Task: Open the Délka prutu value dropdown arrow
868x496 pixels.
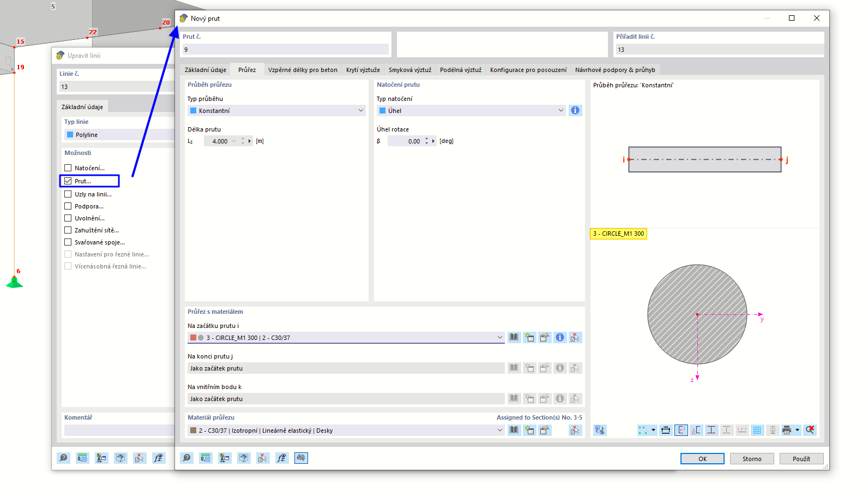Action: 234,141
